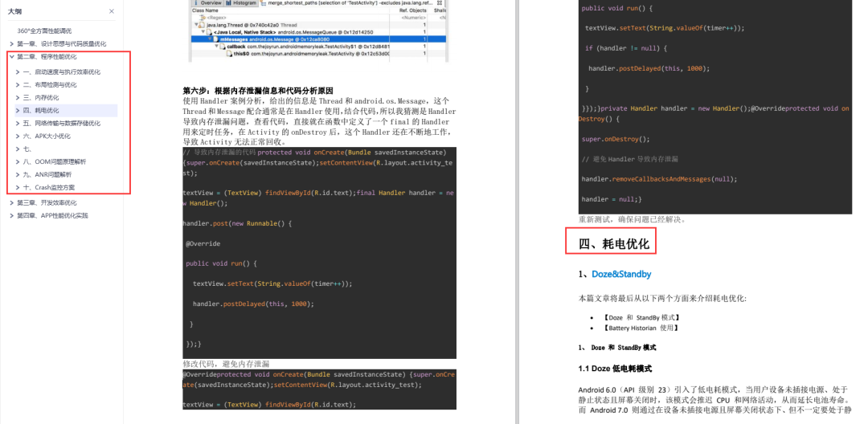The height and width of the screenshot is (424, 868).
Task: Expand 六、APK大小优化 chevron
Action: pos(18,136)
